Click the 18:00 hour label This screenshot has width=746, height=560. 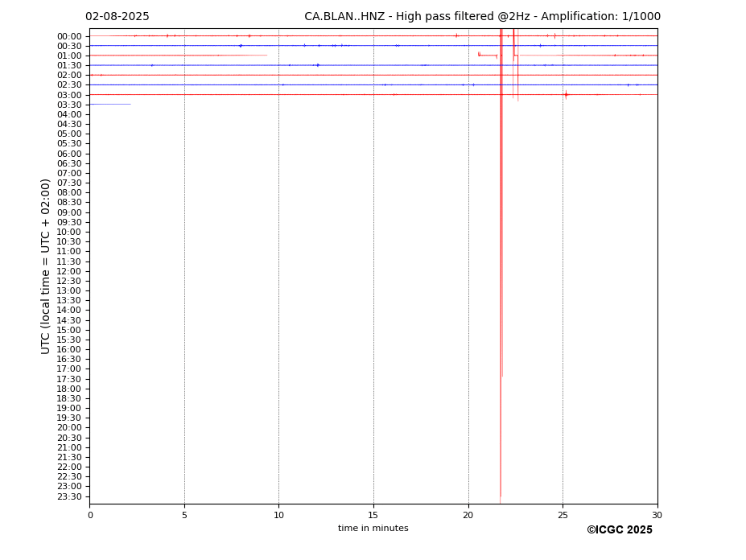(x=69, y=389)
